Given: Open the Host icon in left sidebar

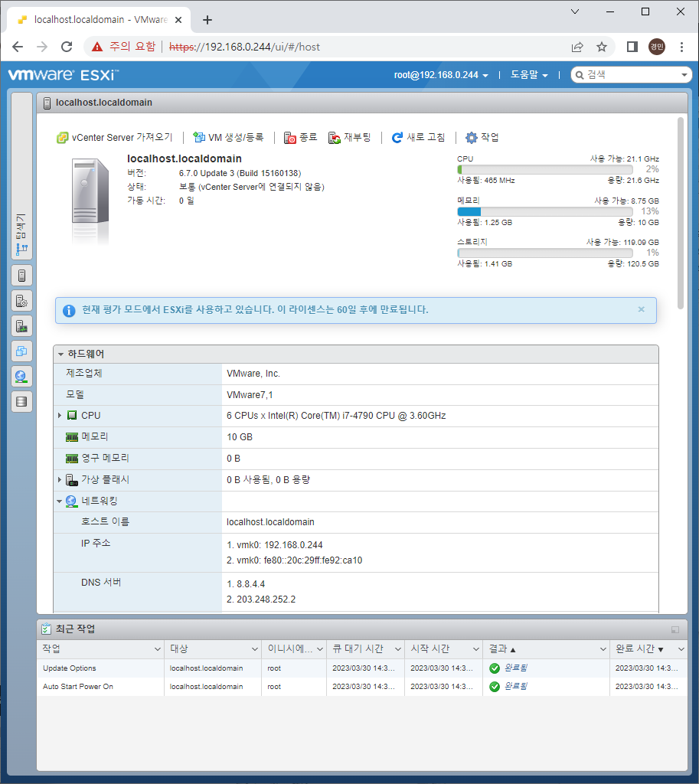Looking at the screenshot, I should (21, 276).
